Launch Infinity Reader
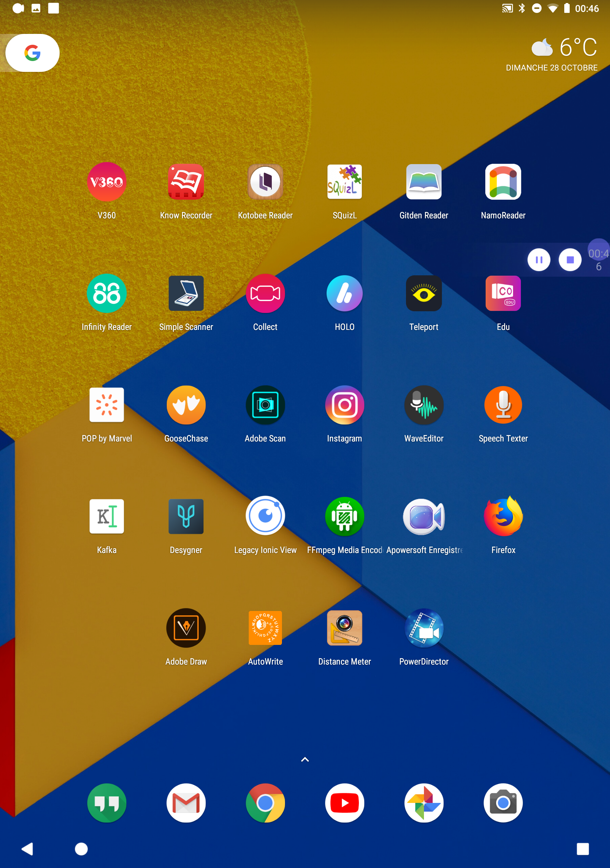Image resolution: width=610 pixels, height=868 pixels. click(106, 293)
